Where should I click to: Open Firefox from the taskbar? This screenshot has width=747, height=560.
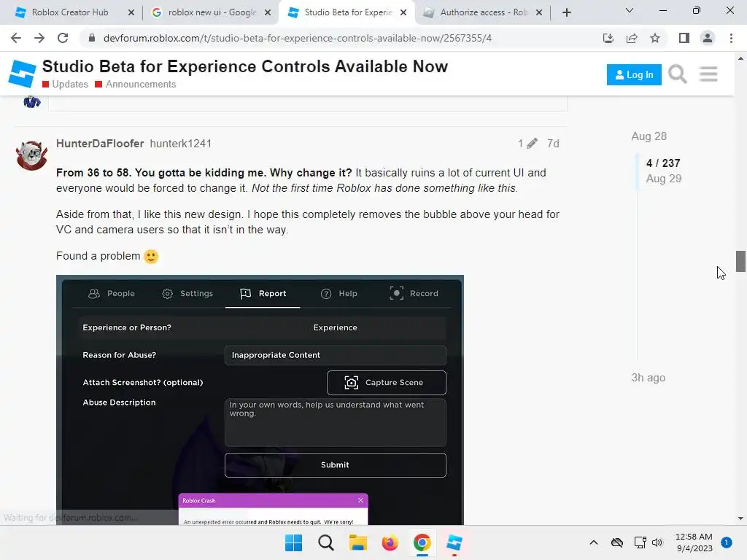pos(390,542)
